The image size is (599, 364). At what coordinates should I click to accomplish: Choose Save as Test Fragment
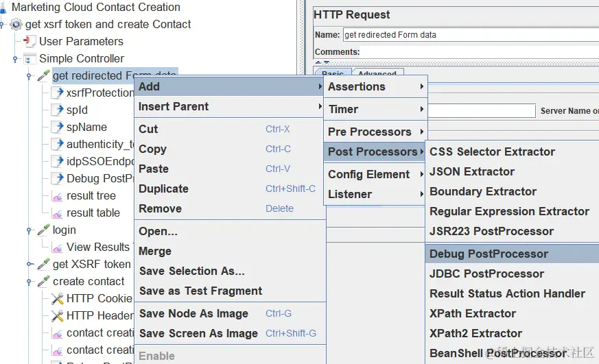tap(229, 291)
